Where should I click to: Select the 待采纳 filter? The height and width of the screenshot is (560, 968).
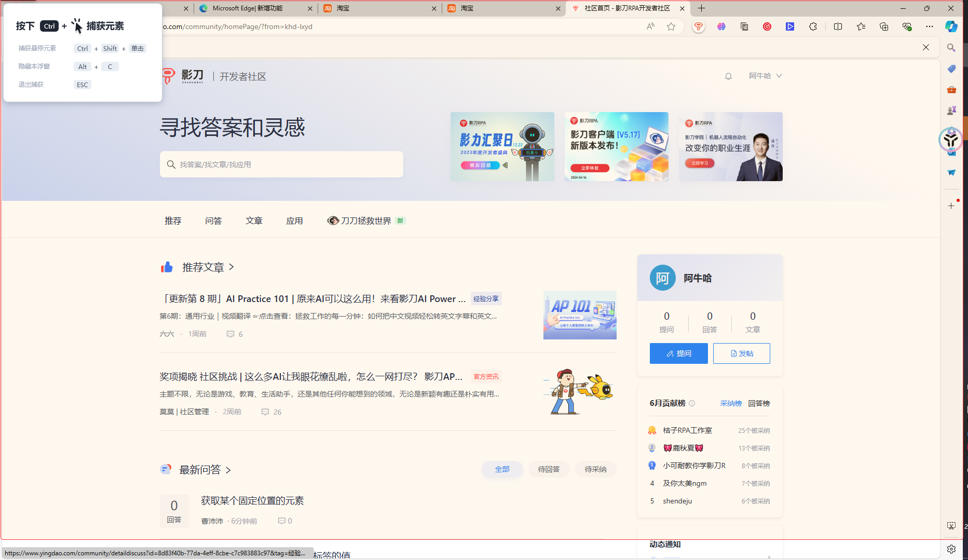pos(595,469)
